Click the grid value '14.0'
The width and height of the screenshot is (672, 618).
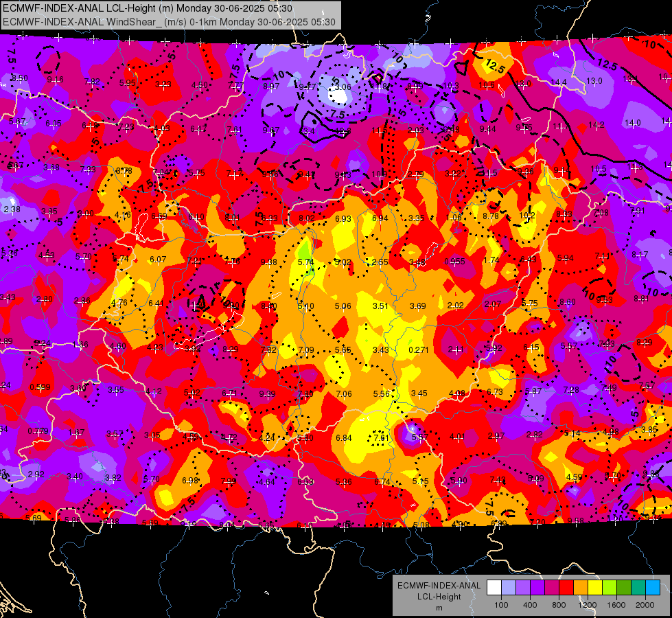633,123
